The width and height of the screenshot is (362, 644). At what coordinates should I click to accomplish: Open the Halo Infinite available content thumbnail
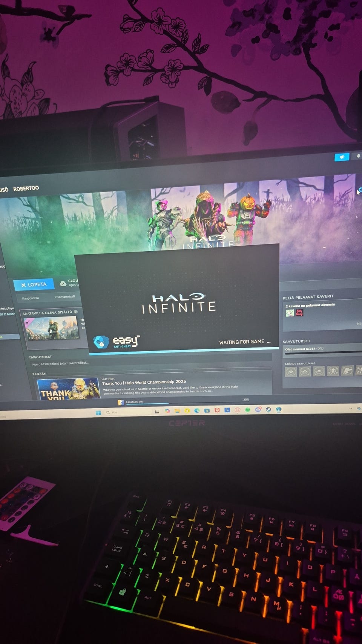(x=51, y=328)
